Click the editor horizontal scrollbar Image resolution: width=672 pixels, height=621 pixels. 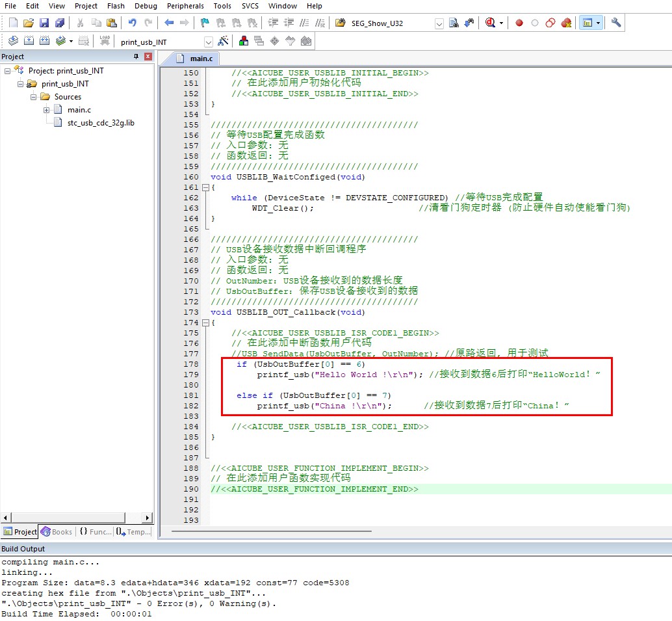point(271,531)
